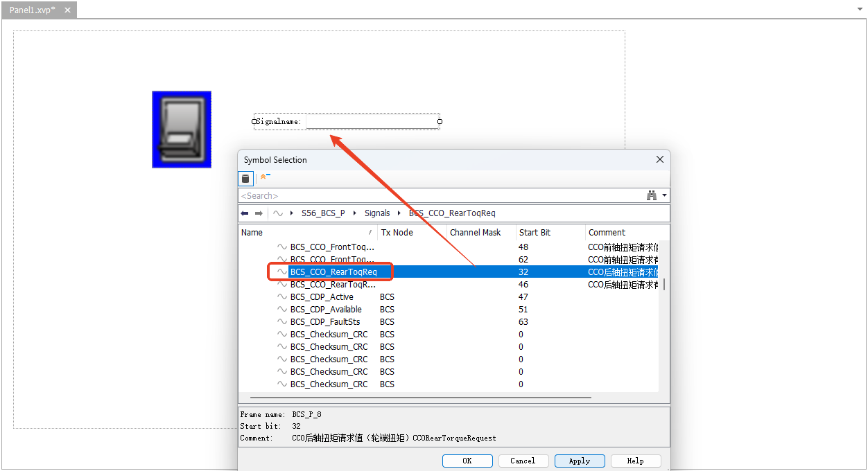Click the BCS Tx Node cell for BCS_CDP_Active
This screenshot has height=471, width=868.
[x=387, y=297]
